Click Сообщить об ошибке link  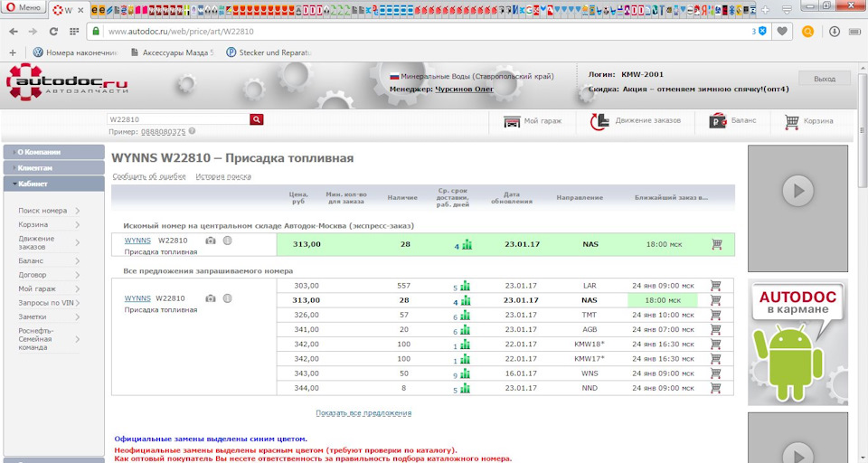(149, 176)
